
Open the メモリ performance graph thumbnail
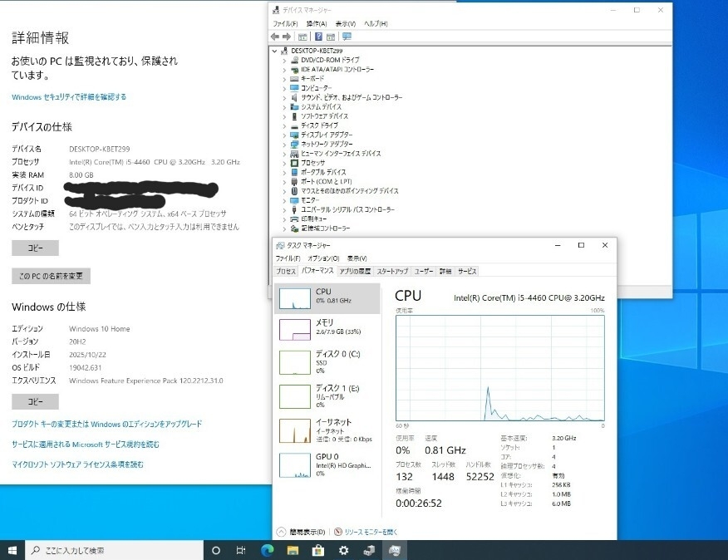point(295,330)
